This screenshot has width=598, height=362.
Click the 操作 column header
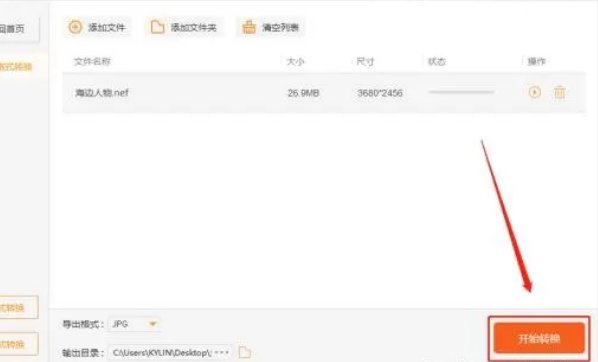[x=536, y=61]
